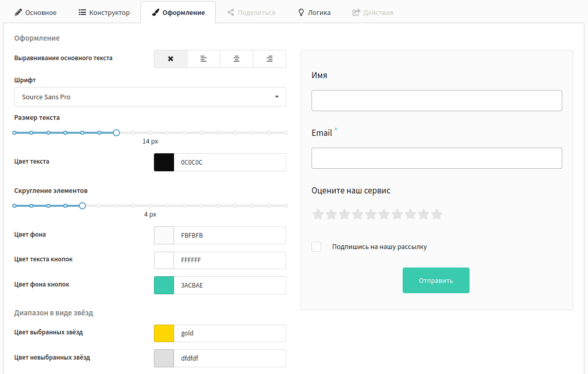Edit the FBFBFB background color field
Screen dimensions: 588x374
pos(230,235)
